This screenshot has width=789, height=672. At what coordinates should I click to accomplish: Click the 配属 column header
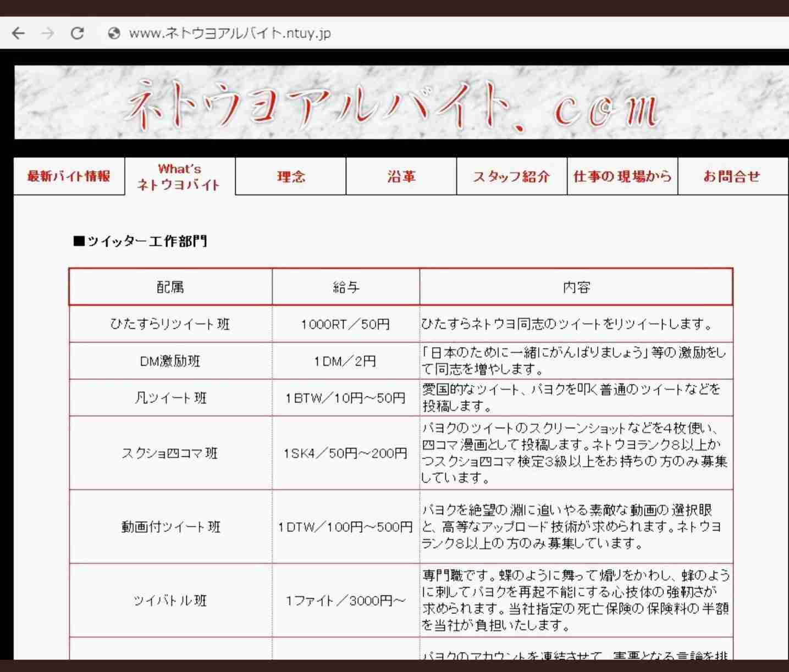tap(170, 287)
